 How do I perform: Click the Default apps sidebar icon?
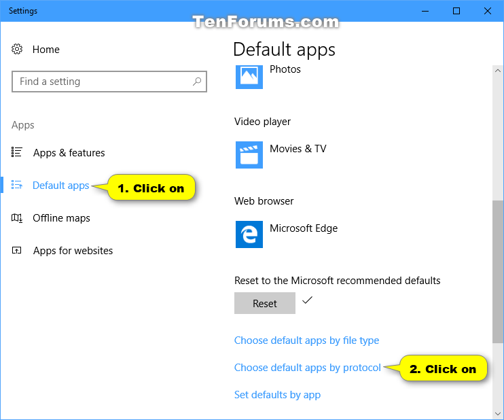[17, 185]
